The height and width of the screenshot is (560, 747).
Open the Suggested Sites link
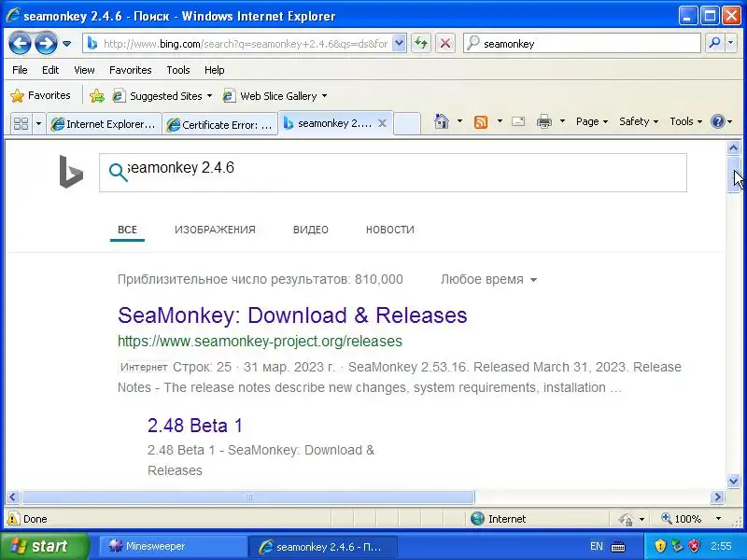click(157, 96)
